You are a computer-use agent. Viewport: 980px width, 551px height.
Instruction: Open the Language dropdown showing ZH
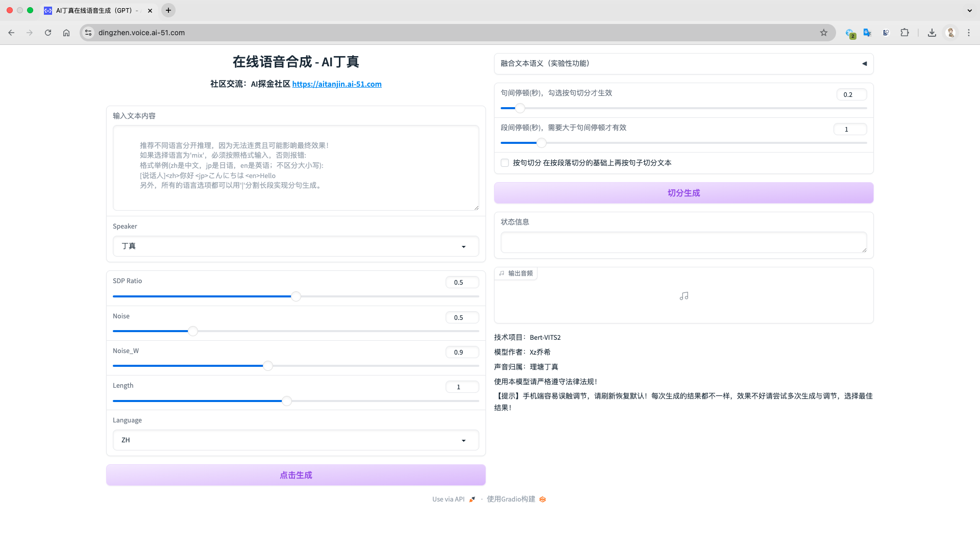point(296,440)
